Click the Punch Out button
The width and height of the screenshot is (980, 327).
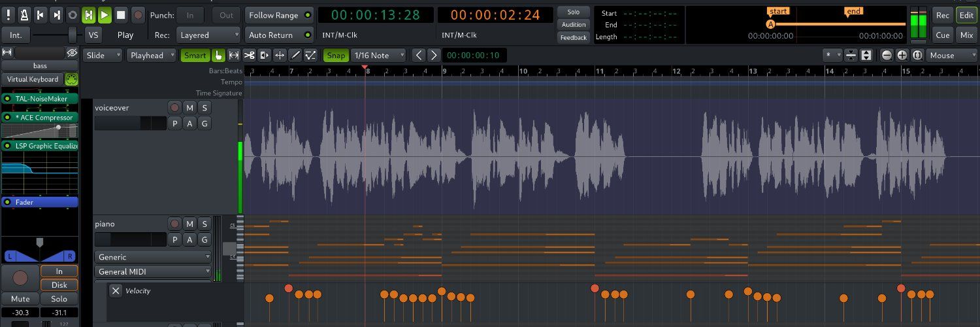226,15
